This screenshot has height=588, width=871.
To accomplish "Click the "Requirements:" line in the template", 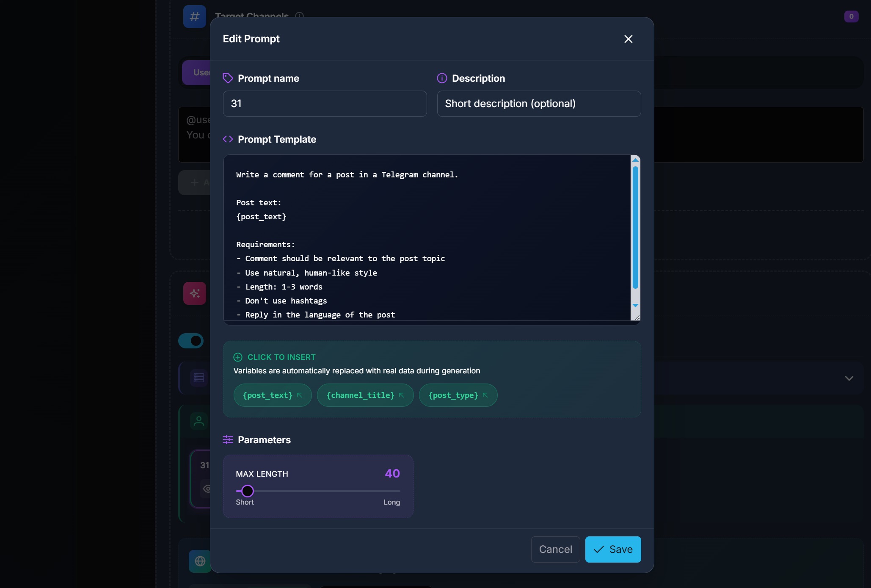I will 265,245.
